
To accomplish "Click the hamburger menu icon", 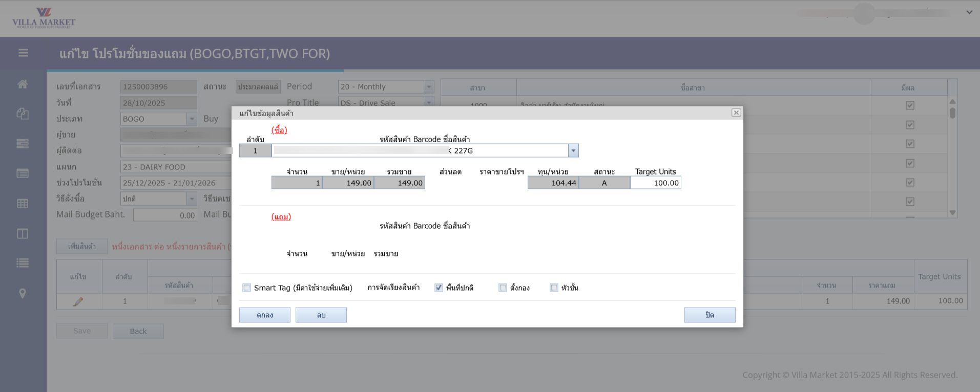I will pyautogui.click(x=23, y=53).
